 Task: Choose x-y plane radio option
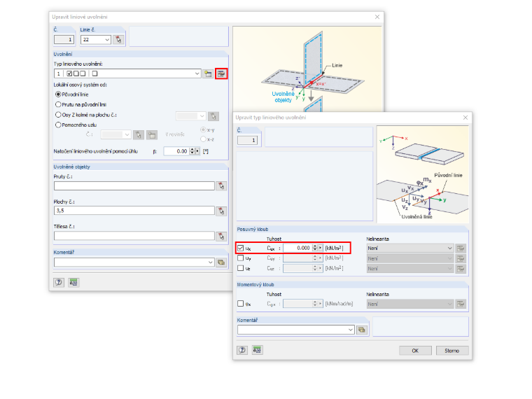pyautogui.click(x=203, y=129)
